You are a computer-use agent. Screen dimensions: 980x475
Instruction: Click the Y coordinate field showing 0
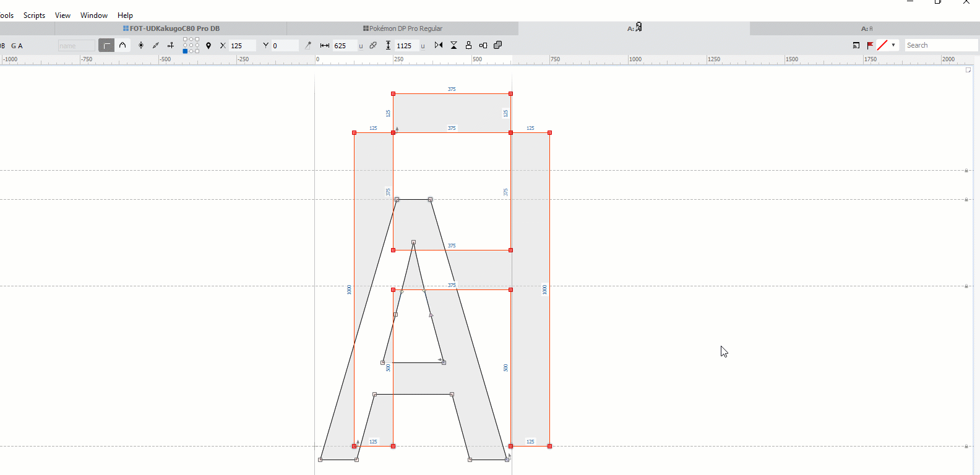coord(285,45)
